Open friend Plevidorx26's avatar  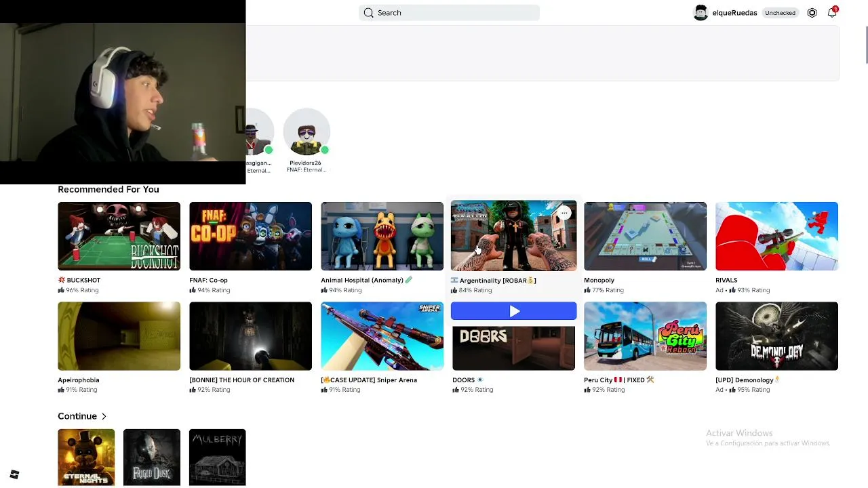pos(307,131)
